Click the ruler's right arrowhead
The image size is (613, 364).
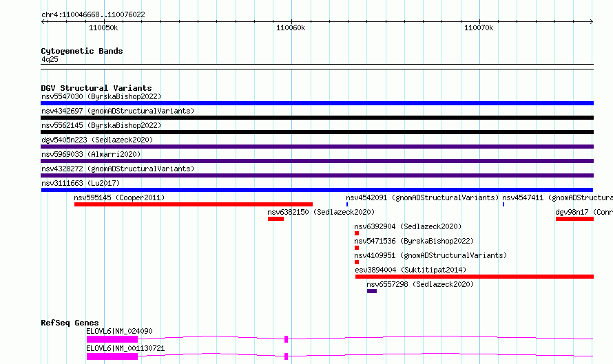(592, 21)
